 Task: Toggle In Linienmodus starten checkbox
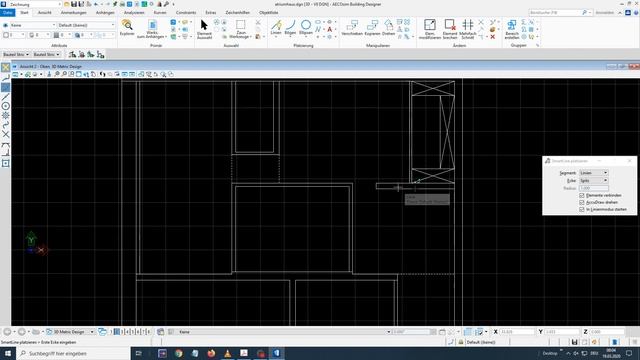582,209
